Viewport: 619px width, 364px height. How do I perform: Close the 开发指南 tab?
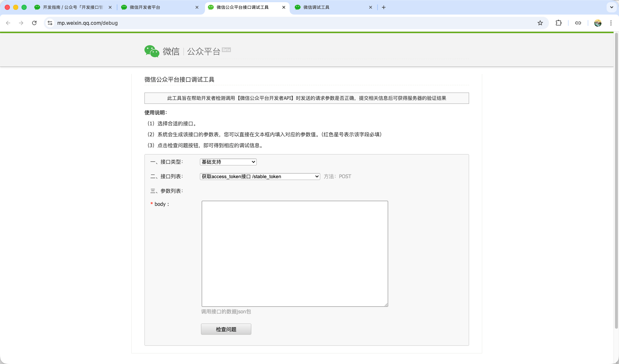click(110, 7)
